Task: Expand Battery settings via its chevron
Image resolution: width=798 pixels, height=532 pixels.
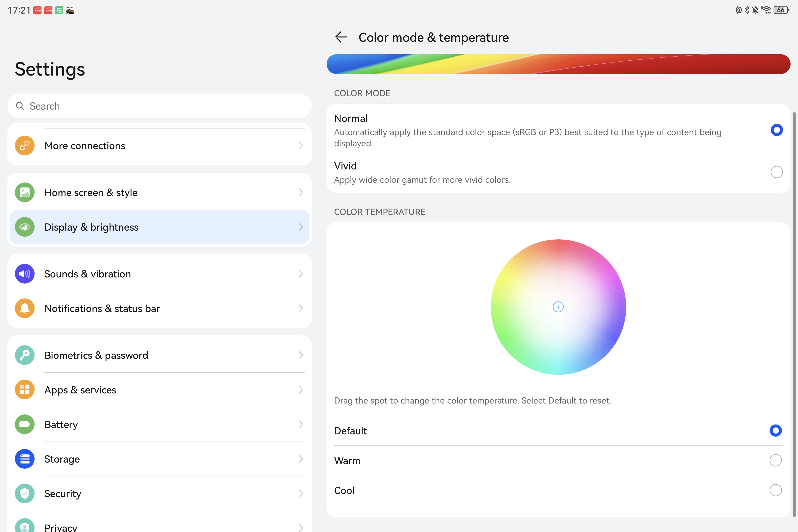Action: point(301,425)
